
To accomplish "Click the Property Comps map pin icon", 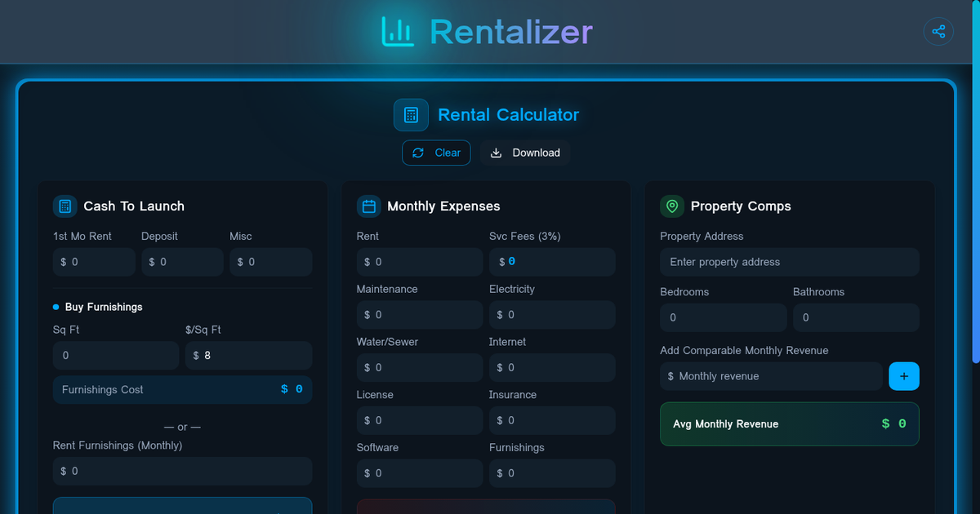I will coord(672,206).
